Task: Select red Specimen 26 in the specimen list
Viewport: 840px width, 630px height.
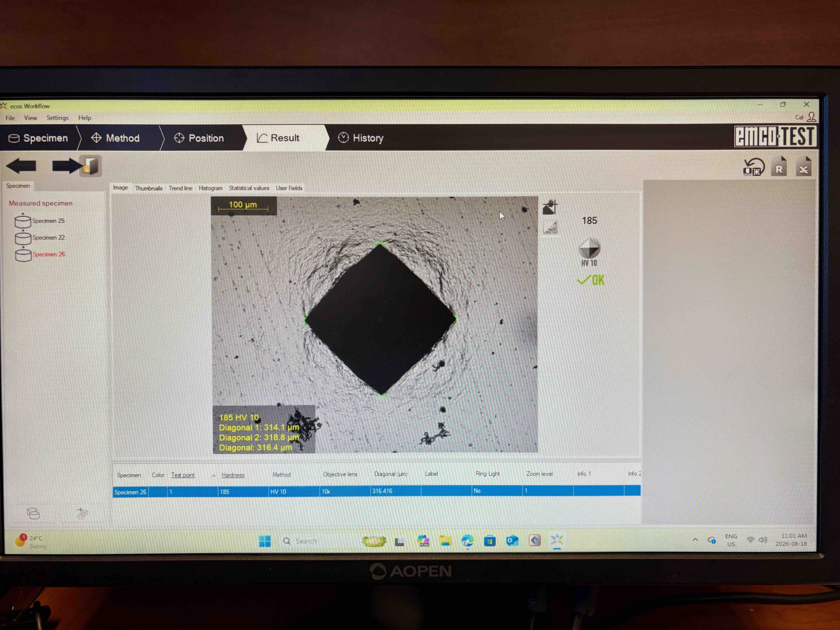Action: (49, 254)
